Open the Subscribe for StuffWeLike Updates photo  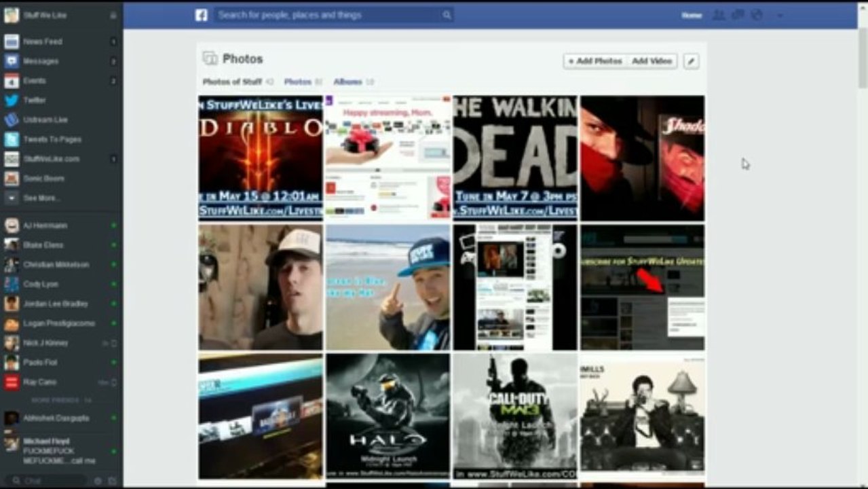(x=643, y=287)
